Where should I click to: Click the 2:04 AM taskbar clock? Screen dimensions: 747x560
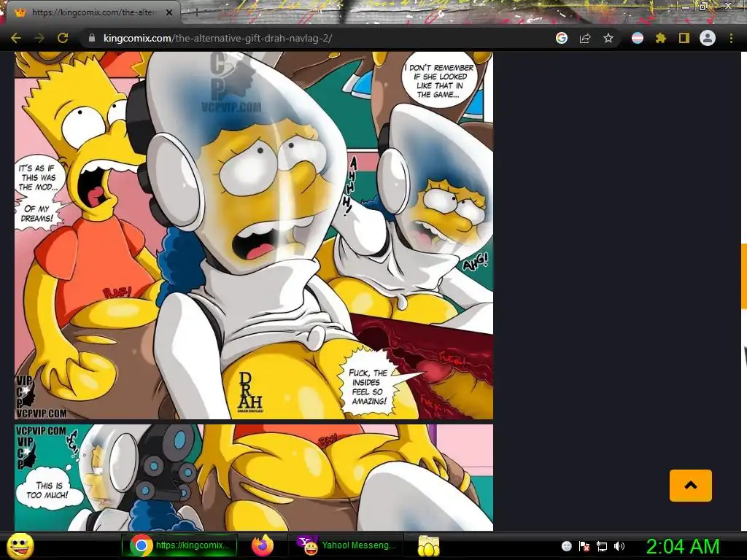point(682,546)
